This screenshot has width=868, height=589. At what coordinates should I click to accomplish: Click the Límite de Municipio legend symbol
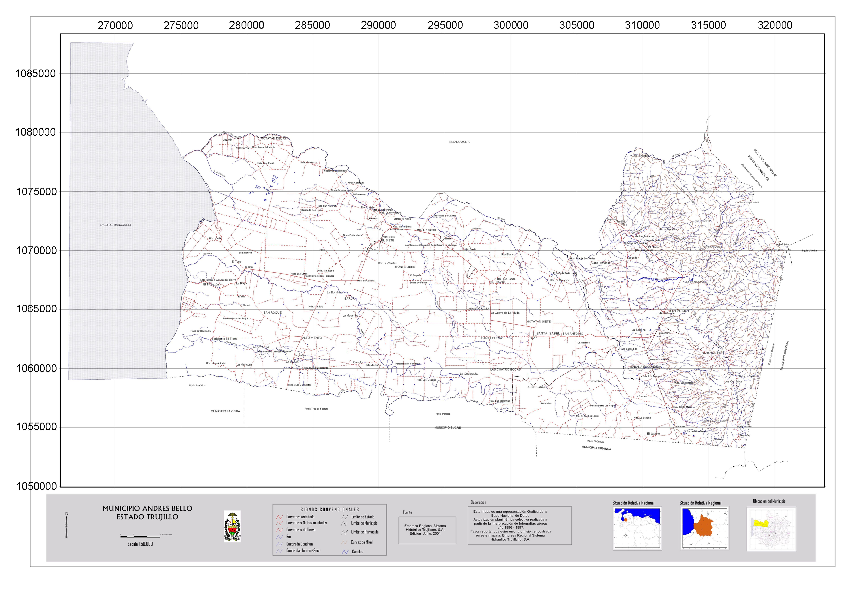point(344,524)
